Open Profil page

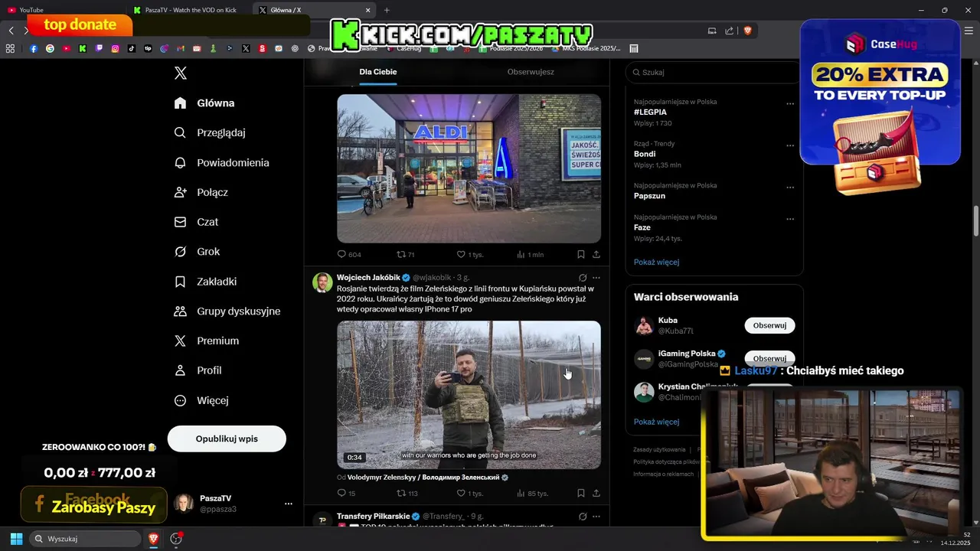[x=198, y=370]
